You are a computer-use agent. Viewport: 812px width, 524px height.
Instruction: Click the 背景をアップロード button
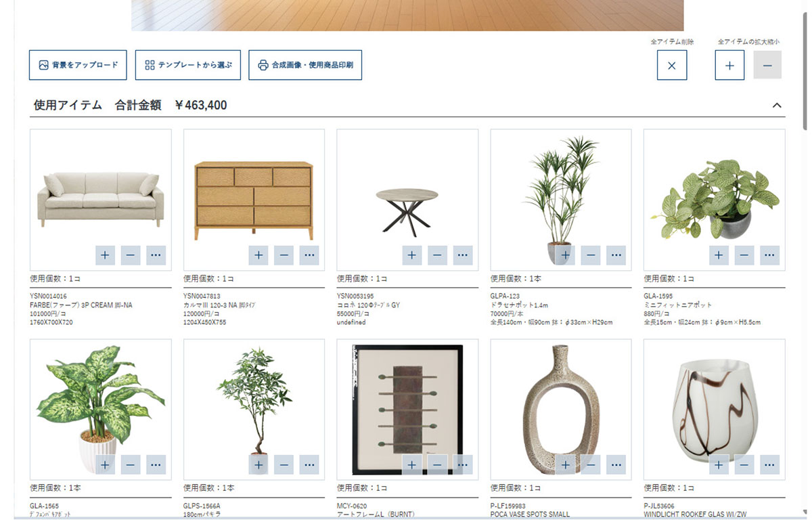[78, 65]
